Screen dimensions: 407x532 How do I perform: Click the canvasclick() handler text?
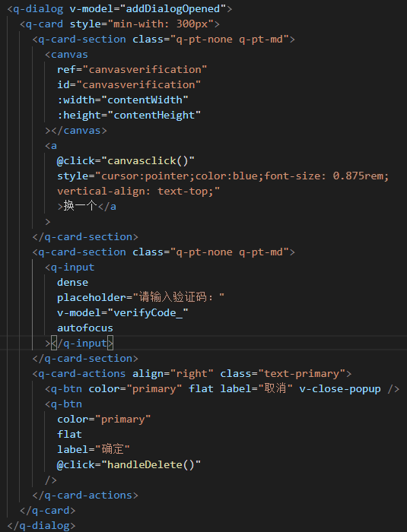click(x=148, y=161)
